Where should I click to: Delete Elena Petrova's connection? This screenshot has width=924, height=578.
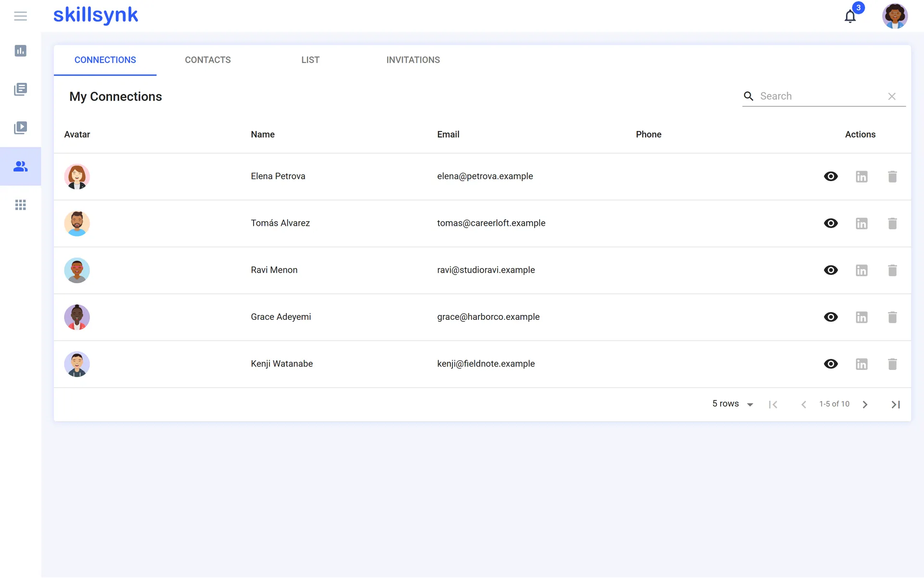tap(892, 177)
